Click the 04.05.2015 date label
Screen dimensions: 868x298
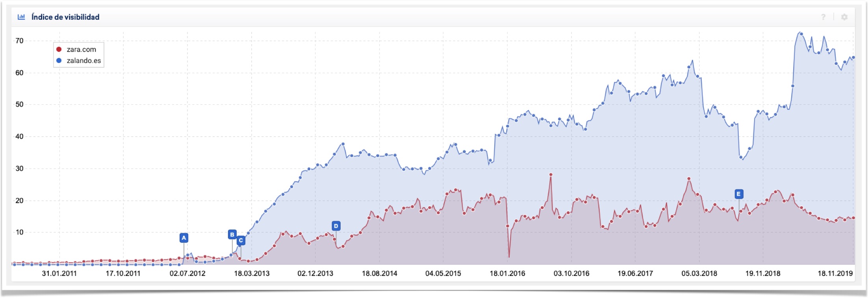click(x=443, y=273)
